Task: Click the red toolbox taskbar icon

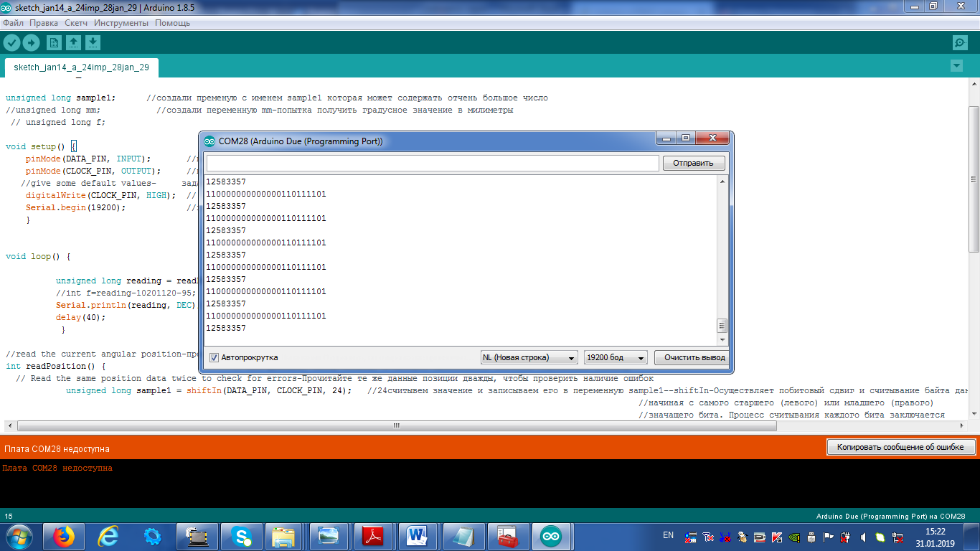Action: pyautogui.click(x=507, y=536)
